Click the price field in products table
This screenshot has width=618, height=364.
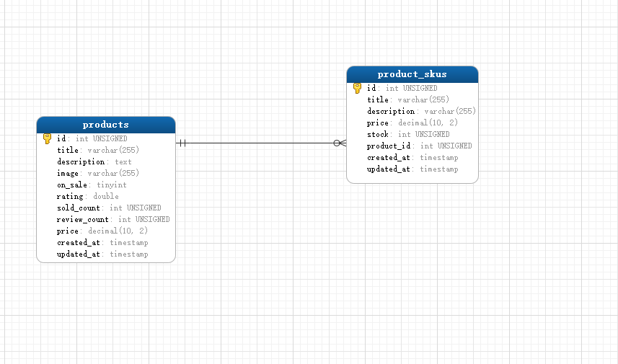[69, 231]
